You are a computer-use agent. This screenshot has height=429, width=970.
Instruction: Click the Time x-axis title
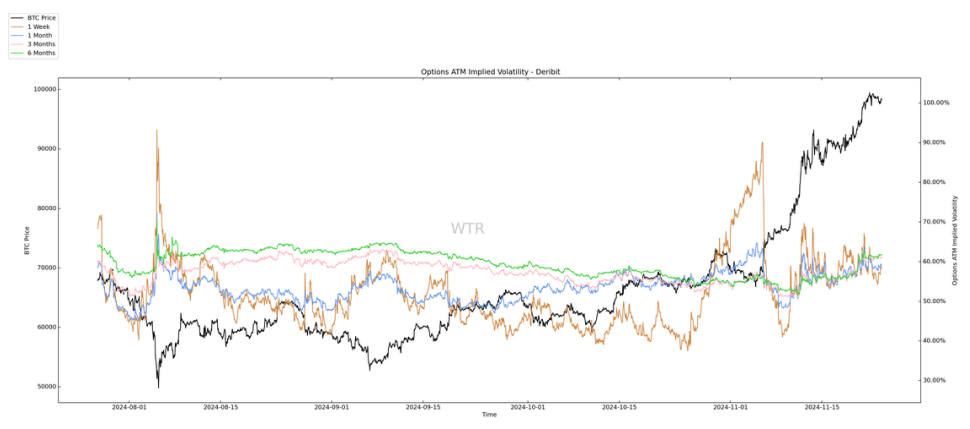(489, 414)
